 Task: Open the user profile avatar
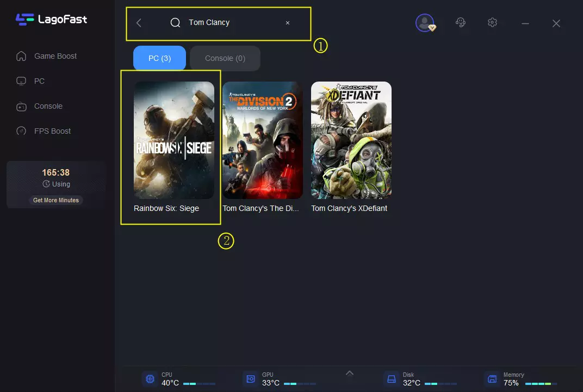pyautogui.click(x=424, y=23)
